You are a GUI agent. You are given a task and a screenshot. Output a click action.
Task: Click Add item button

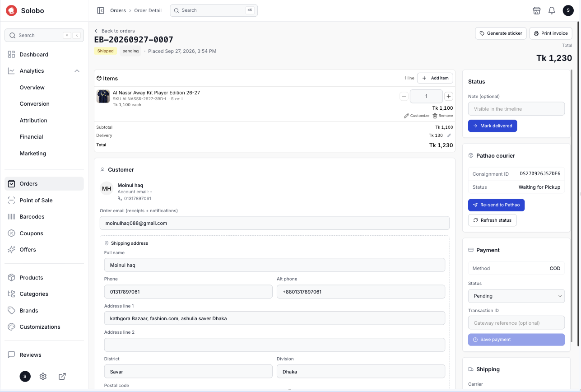tap(435, 78)
